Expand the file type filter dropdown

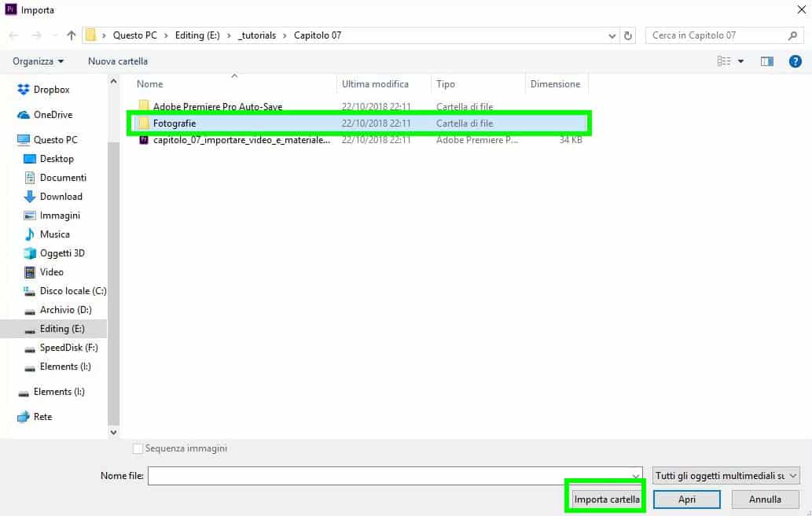[x=726, y=476]
